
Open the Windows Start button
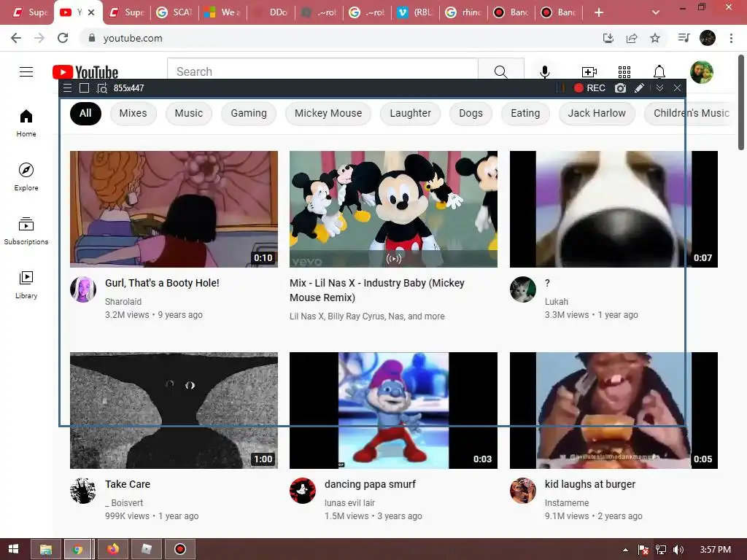coord(13,549)
